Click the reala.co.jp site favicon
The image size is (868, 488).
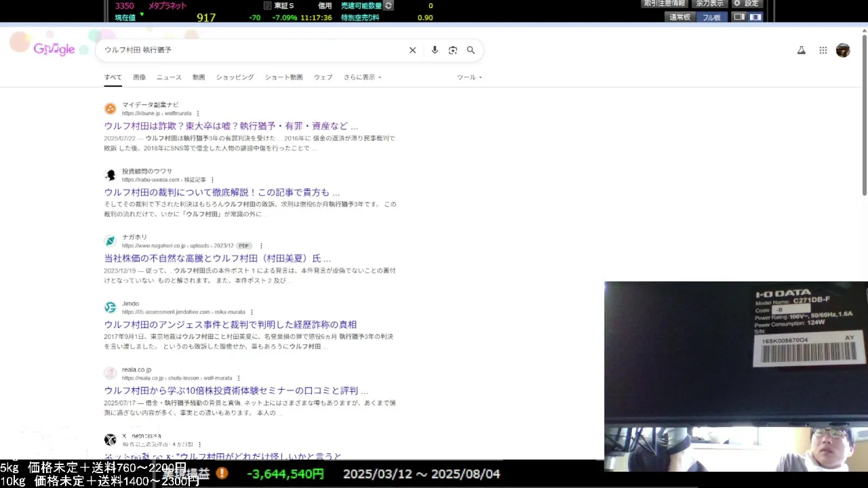coord(110,373)
